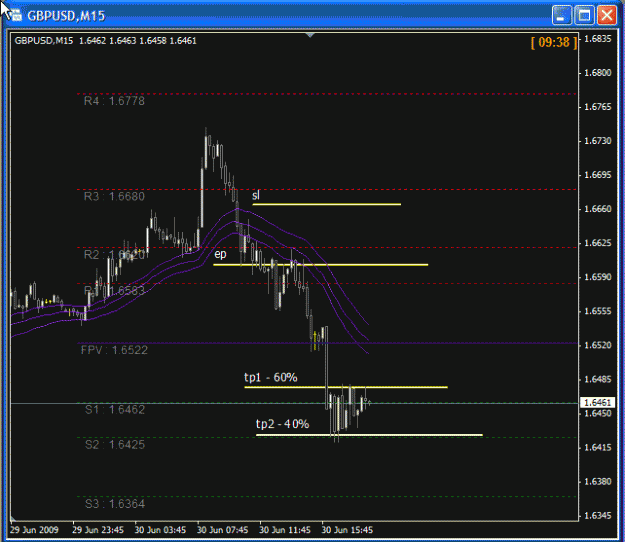Click the FPV : 1.6522 pivot label
This screenshot has width=625, height=542.
(x=114, y=350)
